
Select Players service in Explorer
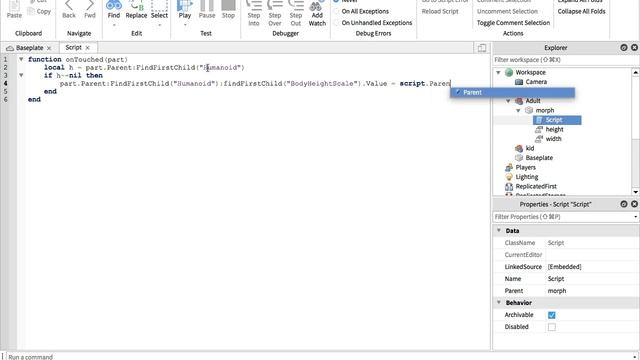pos(525,167)
